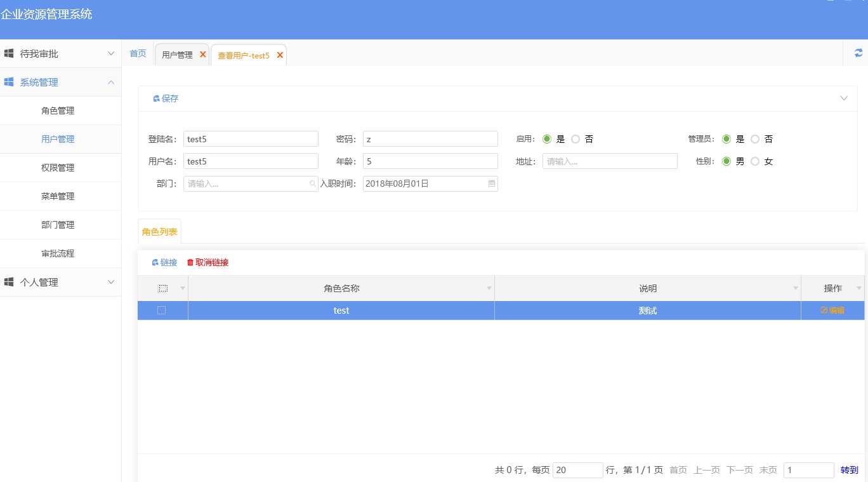Image resolution: width=868 pixels, height=482 pixels.
Task: Open the 角色名称 column filter arrow
Action: [489, 288]
